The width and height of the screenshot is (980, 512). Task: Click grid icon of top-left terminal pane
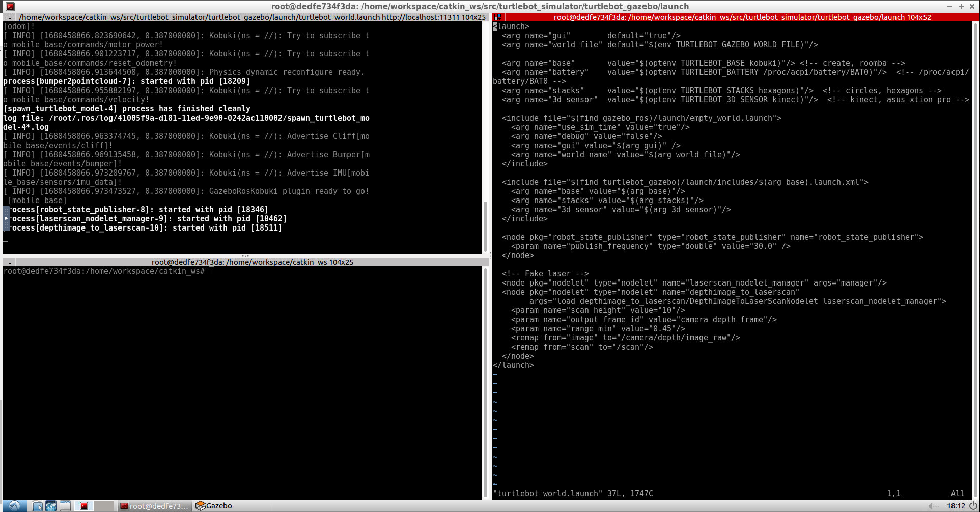[x=8, y=17]
